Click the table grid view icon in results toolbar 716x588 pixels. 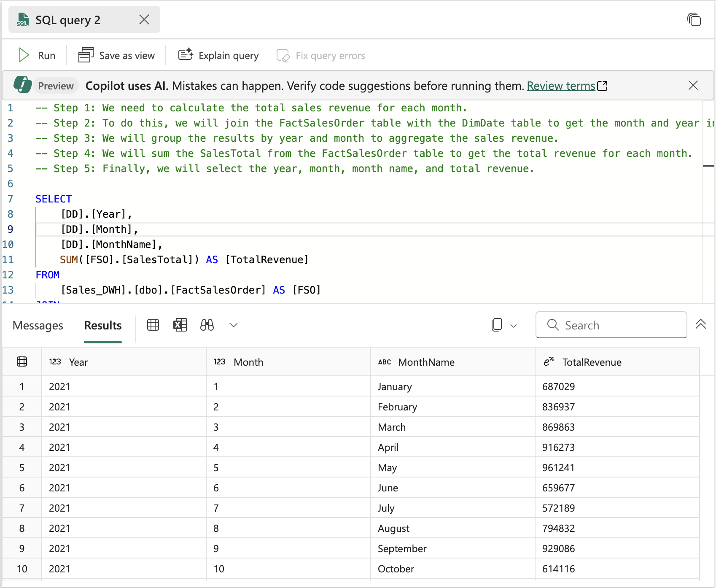[x=153, y=325]
